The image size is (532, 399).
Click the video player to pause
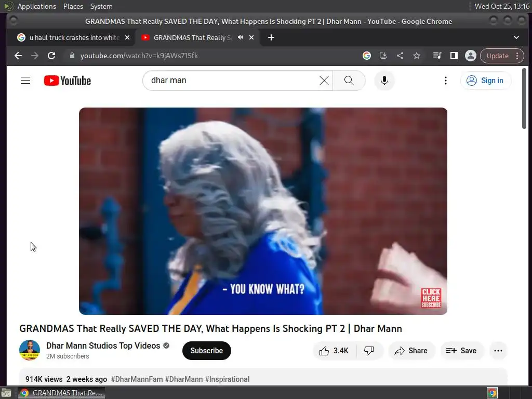coord(263,211)
